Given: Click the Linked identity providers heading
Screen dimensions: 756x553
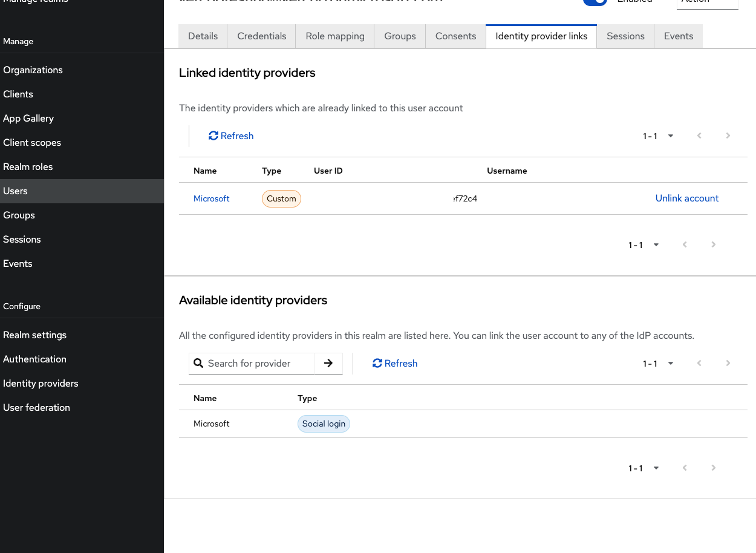Looking at the screenshot, I should pos(247,73).
